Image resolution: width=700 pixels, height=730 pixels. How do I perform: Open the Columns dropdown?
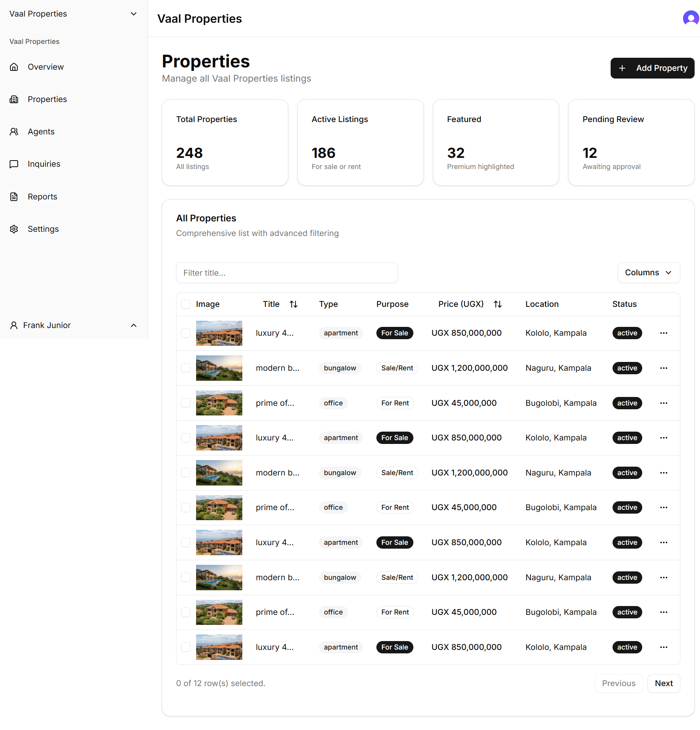(x=649, y=273)
